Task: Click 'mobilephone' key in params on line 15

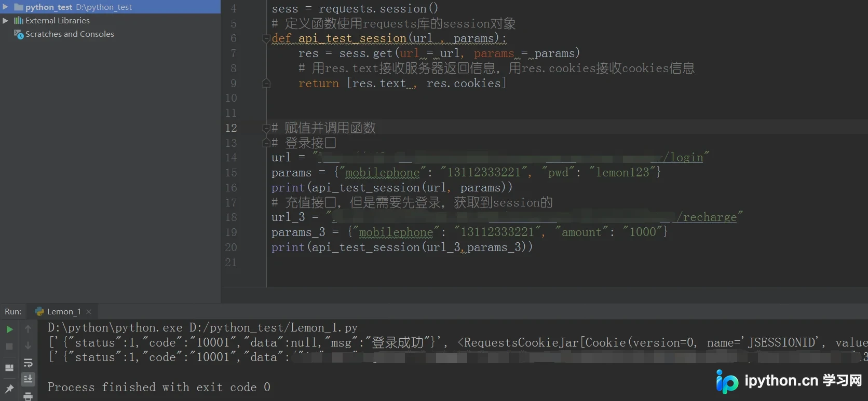Action: 382,172
